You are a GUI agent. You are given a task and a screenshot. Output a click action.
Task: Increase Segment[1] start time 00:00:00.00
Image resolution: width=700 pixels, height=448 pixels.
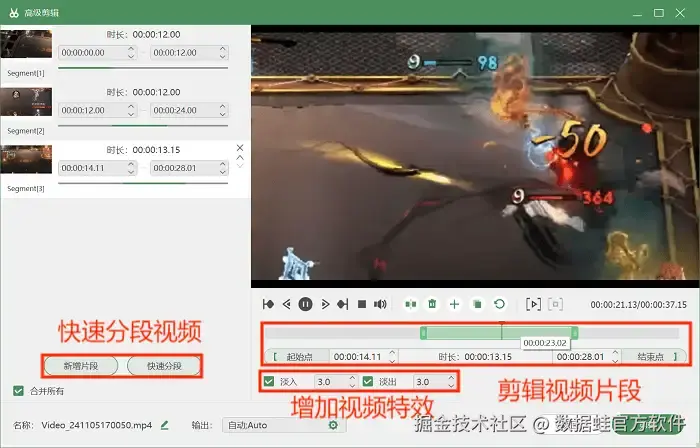tap(131, 49)
